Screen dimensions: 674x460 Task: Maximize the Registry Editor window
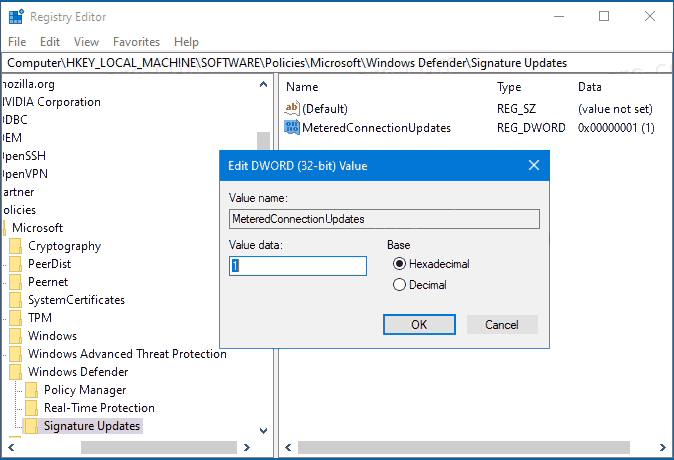click(604, 16)
